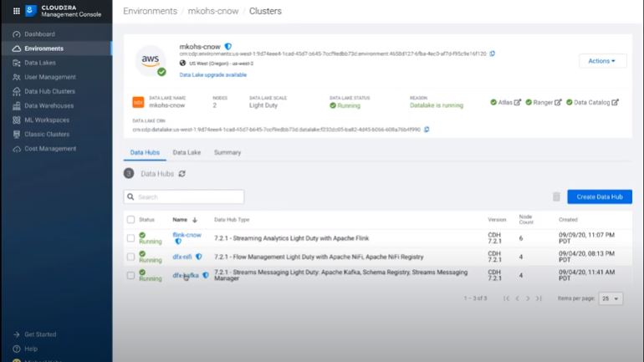Click the Node Count column header
644x362 pixels.
pos(526,219)
